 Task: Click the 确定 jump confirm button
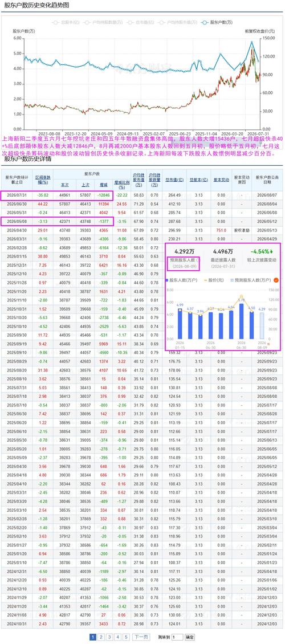click(190, 637)
